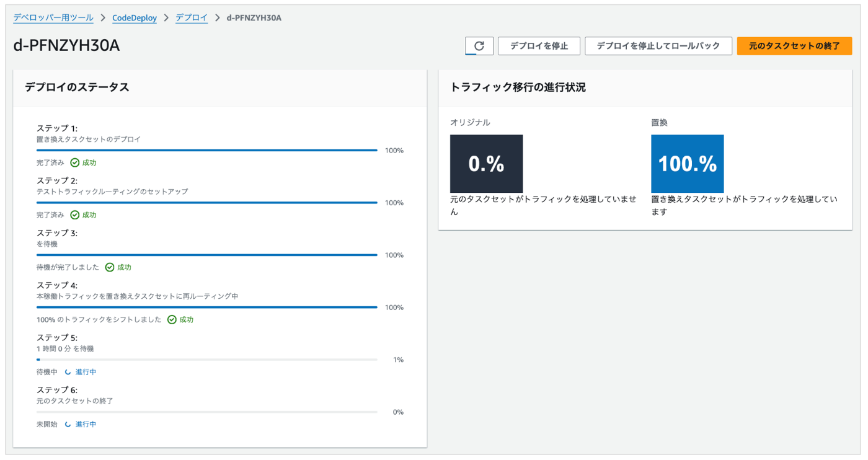Click the success check icon next to 待機が完了しました
This screenshot has width=868, height=460.
110,268
